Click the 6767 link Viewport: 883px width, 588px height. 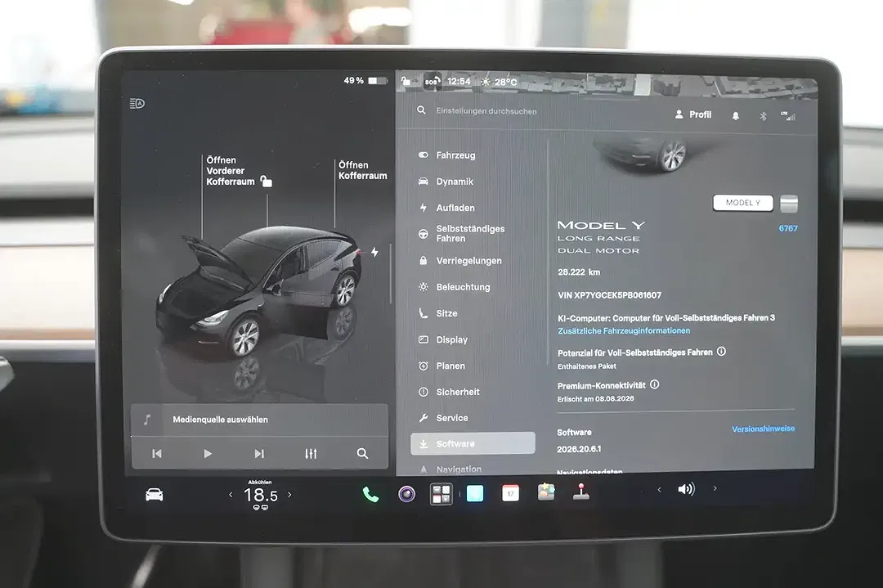click(788, 228)
